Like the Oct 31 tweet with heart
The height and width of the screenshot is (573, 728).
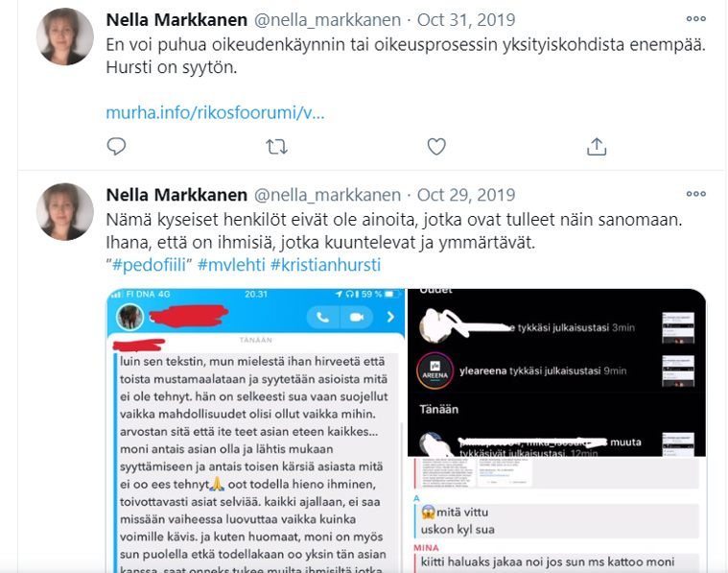tap(436, 147)
